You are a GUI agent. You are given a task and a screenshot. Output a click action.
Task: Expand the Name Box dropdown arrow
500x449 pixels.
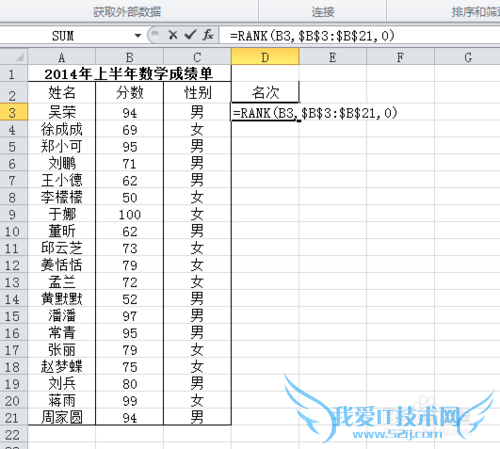[138, 35]
